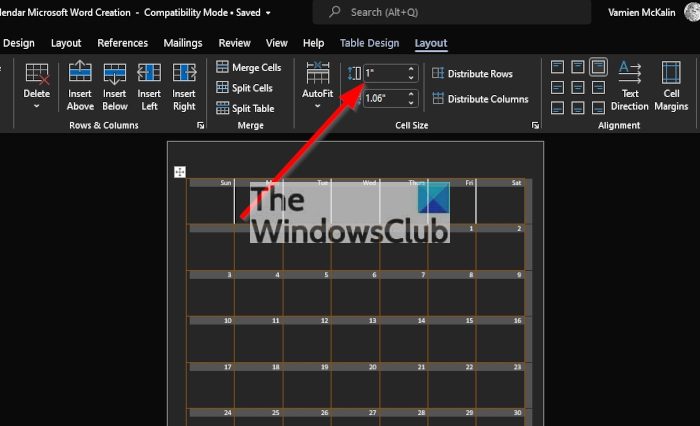Decrease row height with down stepper
700x426 pixels.
point(411,78)
